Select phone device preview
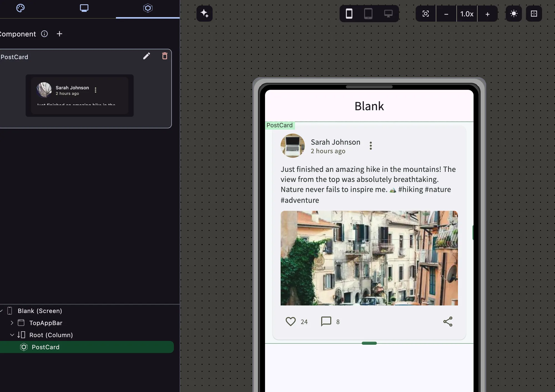Viewport: 555px width, 392px height. tap(349, 14)
